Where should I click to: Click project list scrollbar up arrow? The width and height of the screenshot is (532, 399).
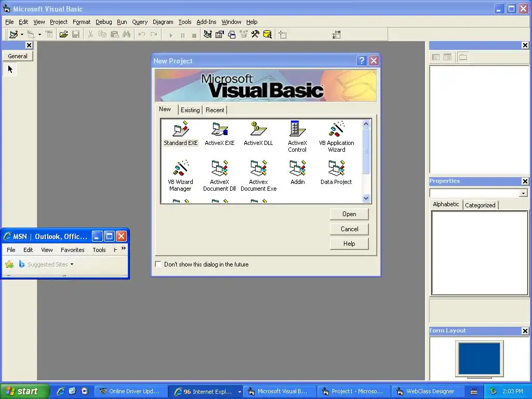click(x=366, y=124)
